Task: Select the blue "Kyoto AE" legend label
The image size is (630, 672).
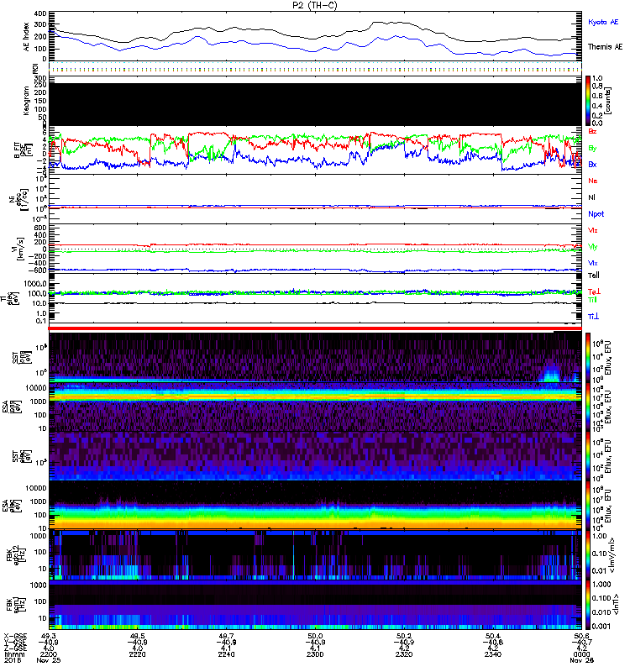Action: (x=603, y=22)
